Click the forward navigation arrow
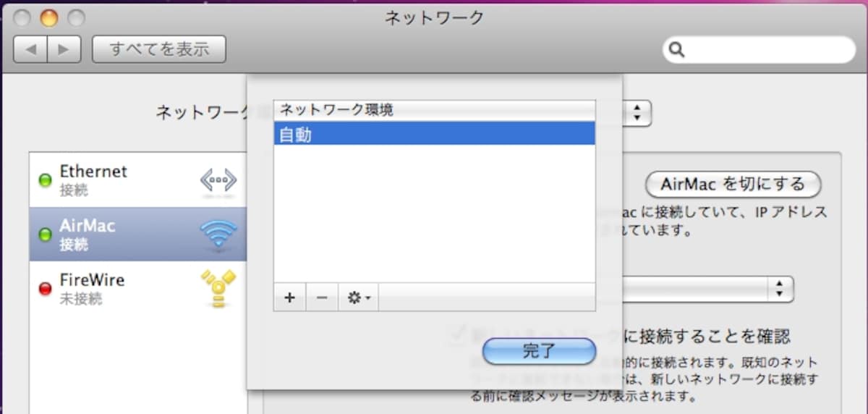This screenshot has height=414, width=868. (x=64, y=48)
